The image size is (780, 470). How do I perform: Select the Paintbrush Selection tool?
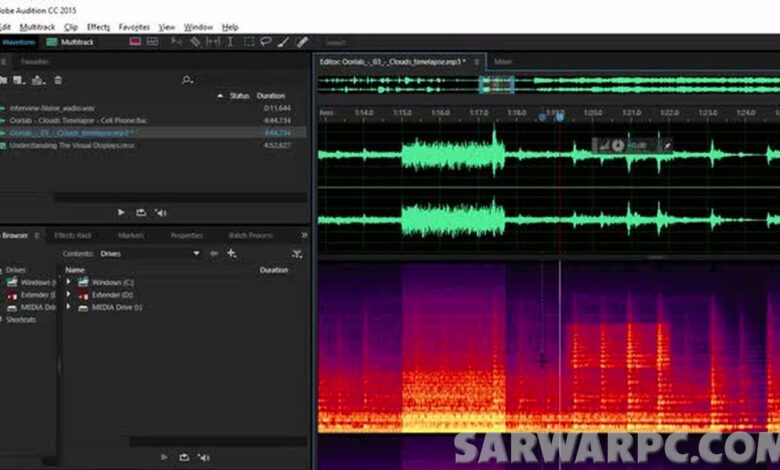tap(284, 42)
